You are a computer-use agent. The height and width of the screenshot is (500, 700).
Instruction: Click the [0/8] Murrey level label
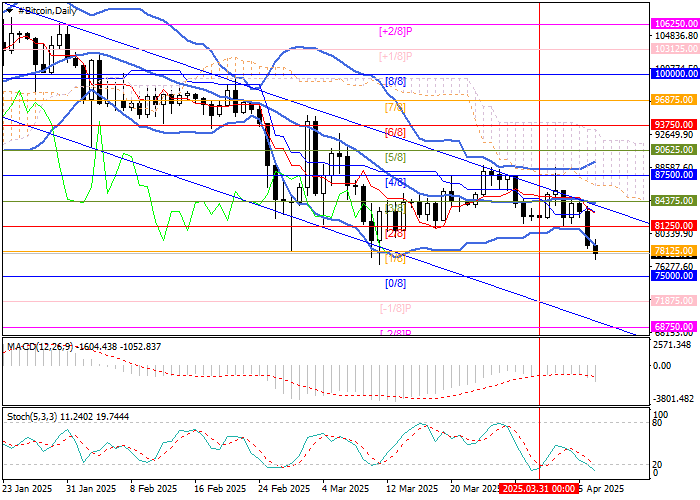[x=395, y=284]
